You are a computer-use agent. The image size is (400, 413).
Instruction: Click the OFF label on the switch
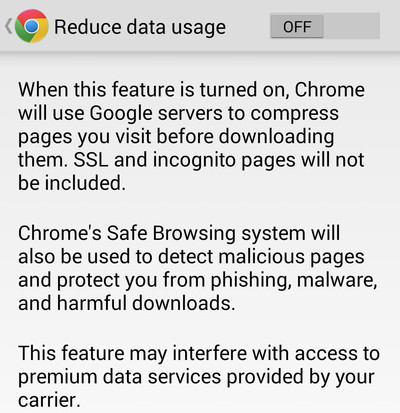[297, 27]
